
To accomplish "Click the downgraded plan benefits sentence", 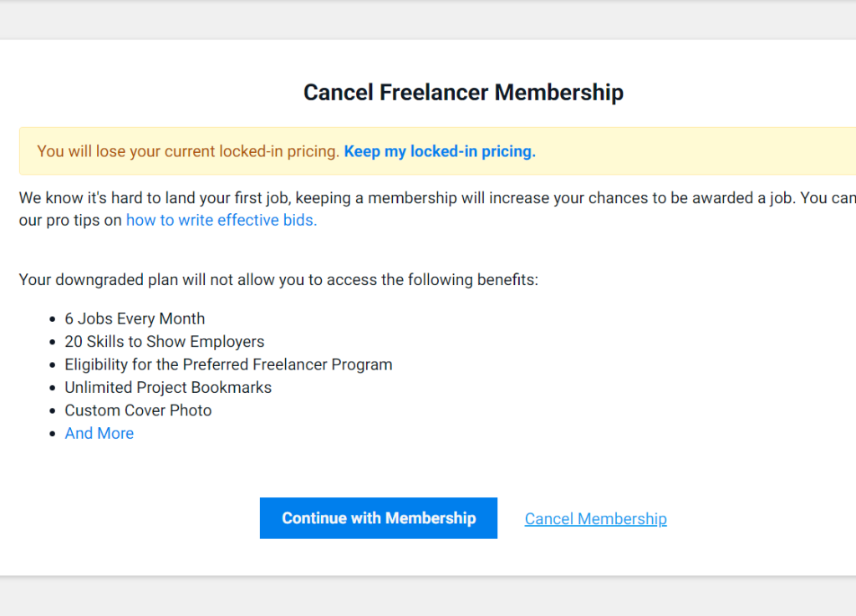I will coord(278,279).
